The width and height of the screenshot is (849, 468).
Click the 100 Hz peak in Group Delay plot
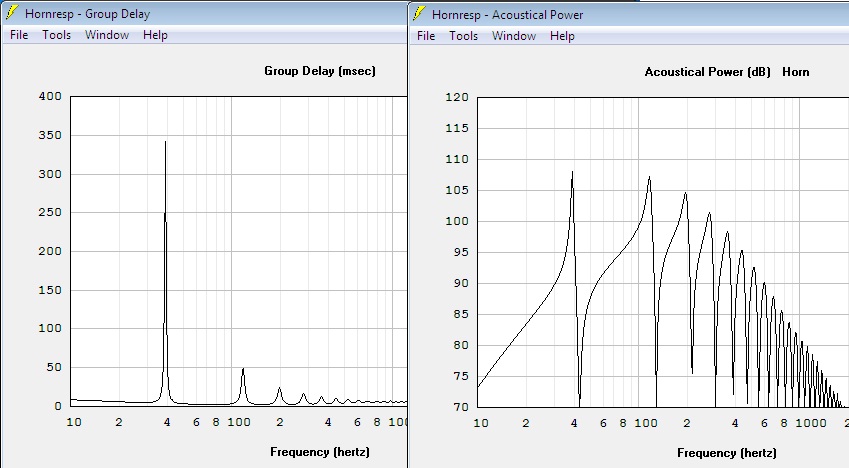pos(243,369)
